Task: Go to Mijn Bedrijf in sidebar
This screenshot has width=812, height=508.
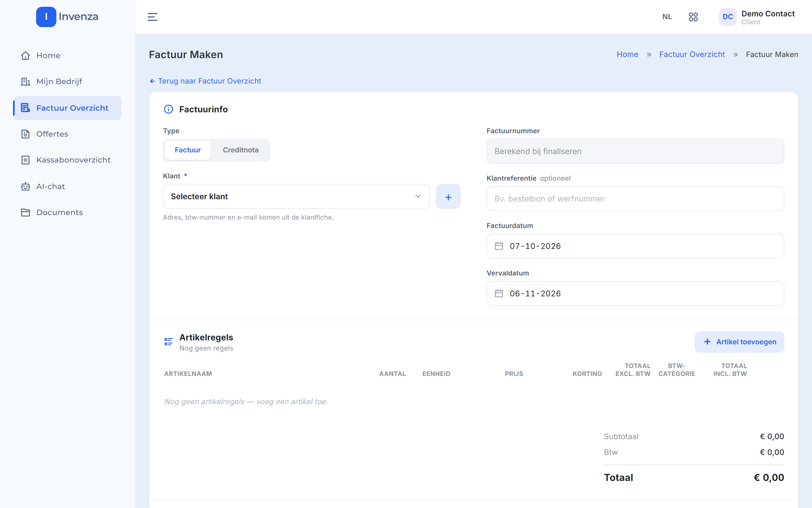Action: tap(67, 81)
